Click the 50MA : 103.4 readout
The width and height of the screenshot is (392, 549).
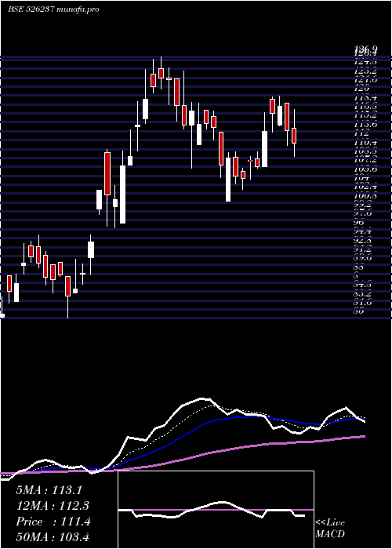coord(54,537)
